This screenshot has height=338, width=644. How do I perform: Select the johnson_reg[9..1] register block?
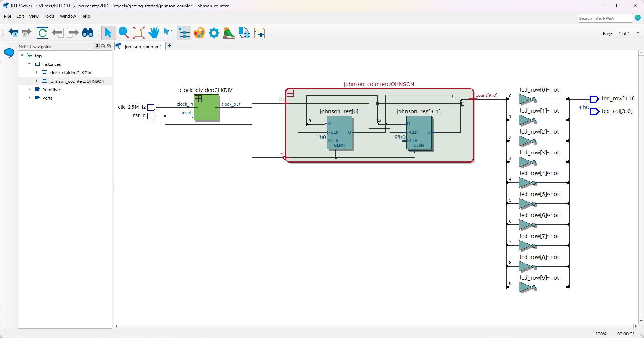click(x=419, y=133)
